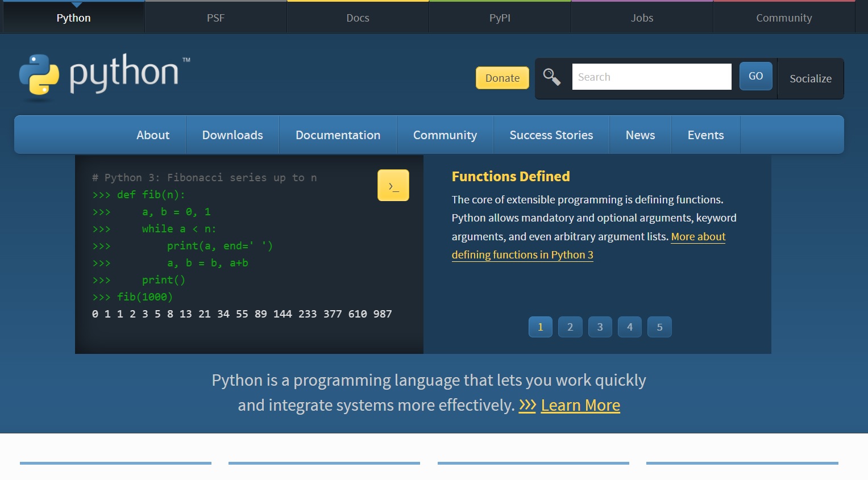
Task: Click the 'Python is a programming language' tagline
Action: click(x=429, y=393)
